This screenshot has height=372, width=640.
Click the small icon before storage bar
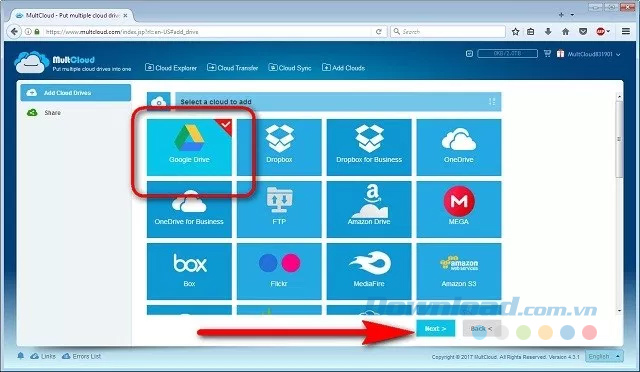tap(469, 53)
